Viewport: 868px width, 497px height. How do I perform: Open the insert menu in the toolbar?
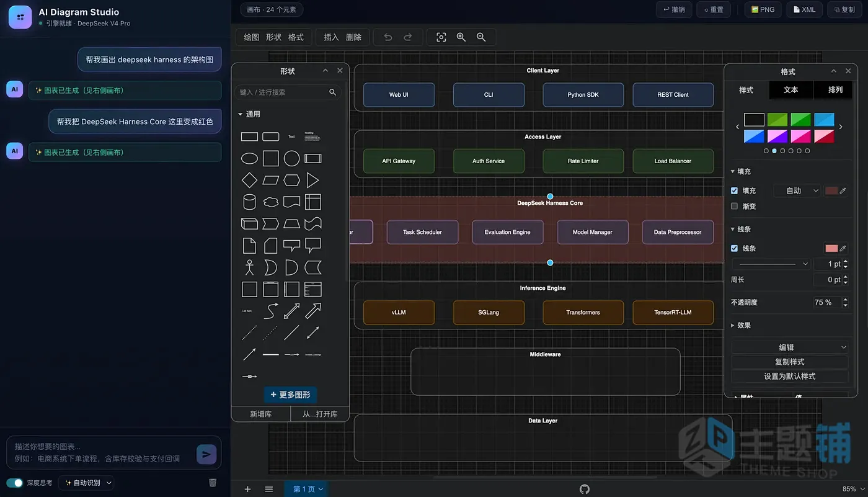332,37
